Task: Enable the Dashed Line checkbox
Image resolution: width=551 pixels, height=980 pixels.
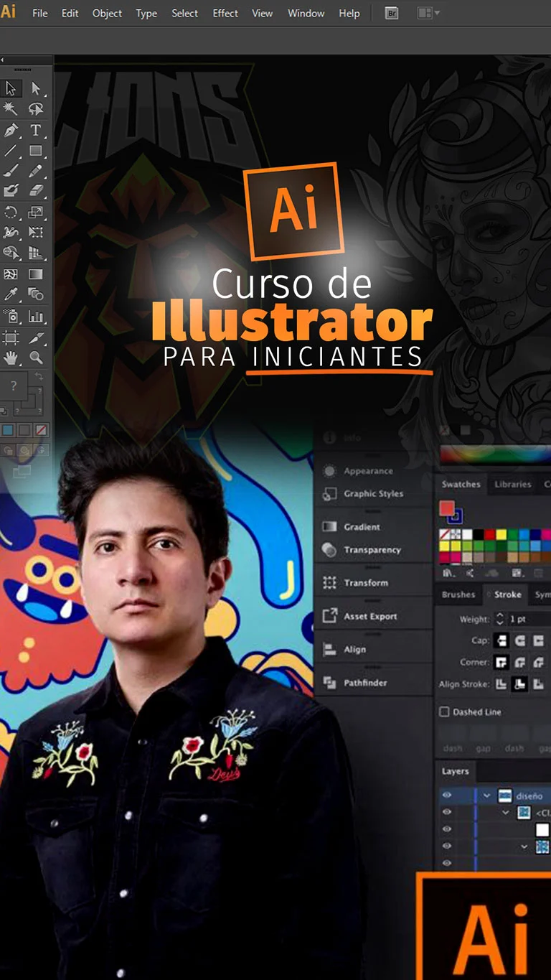Action: [x=444, y=712]
